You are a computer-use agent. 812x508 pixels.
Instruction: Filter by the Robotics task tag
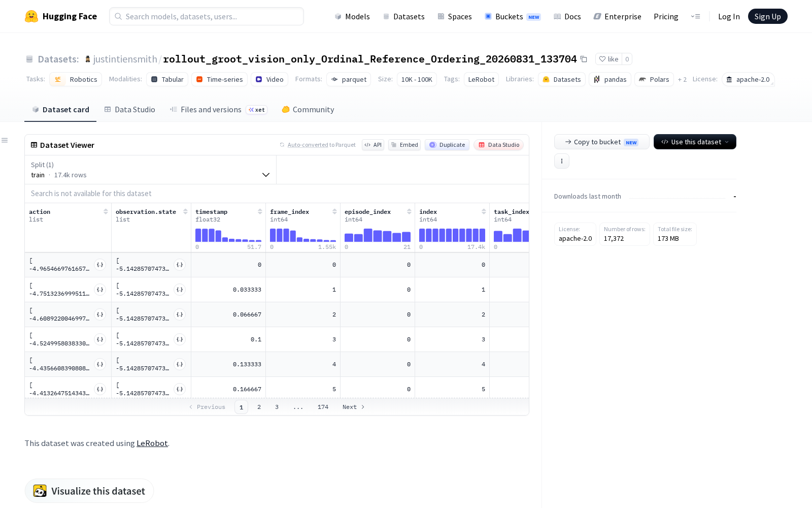tap(76, 79)
